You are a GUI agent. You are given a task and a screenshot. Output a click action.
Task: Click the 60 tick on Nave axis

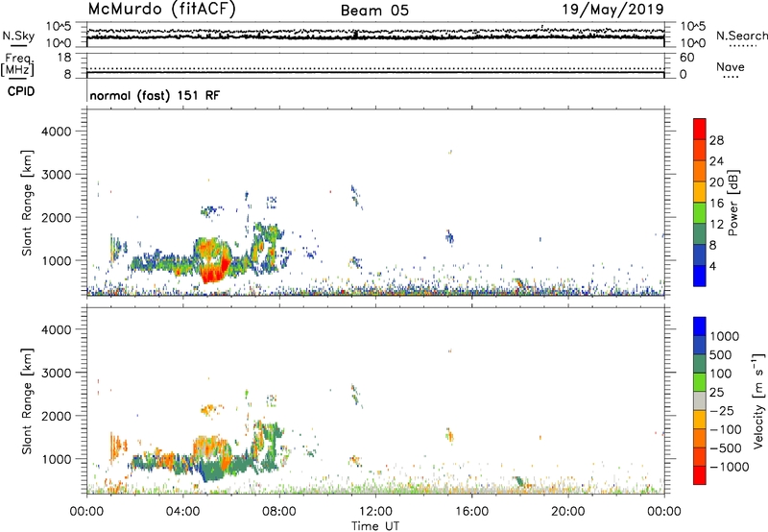686,58
